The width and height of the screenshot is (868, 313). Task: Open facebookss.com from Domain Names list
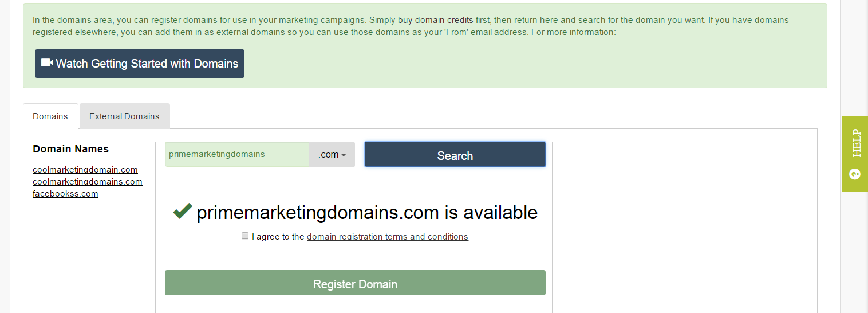pyautogui.click(x=65, y=194)
